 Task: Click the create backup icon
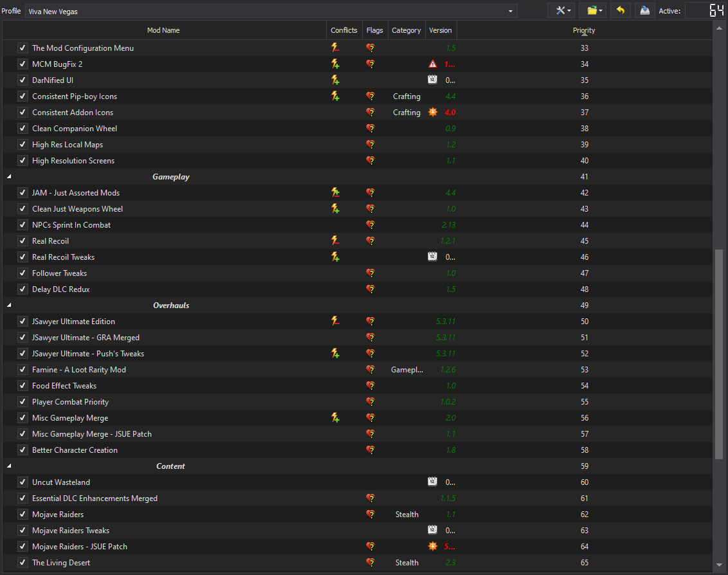643,11
